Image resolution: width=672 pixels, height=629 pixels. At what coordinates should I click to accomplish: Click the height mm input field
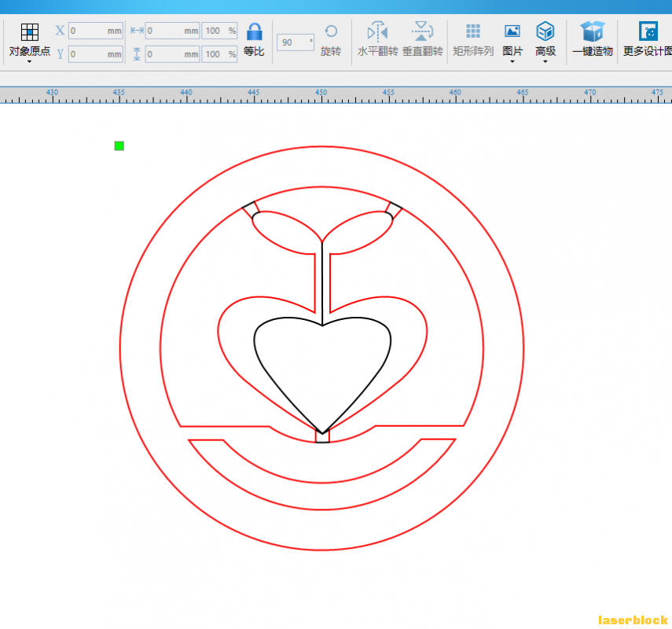(x=173, y=54)
